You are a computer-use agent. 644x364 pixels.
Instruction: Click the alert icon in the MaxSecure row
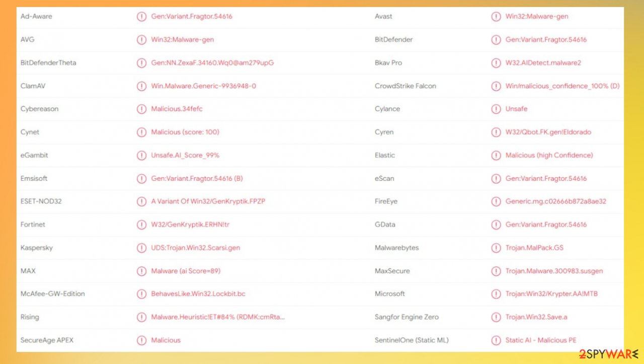pos(496,271)
